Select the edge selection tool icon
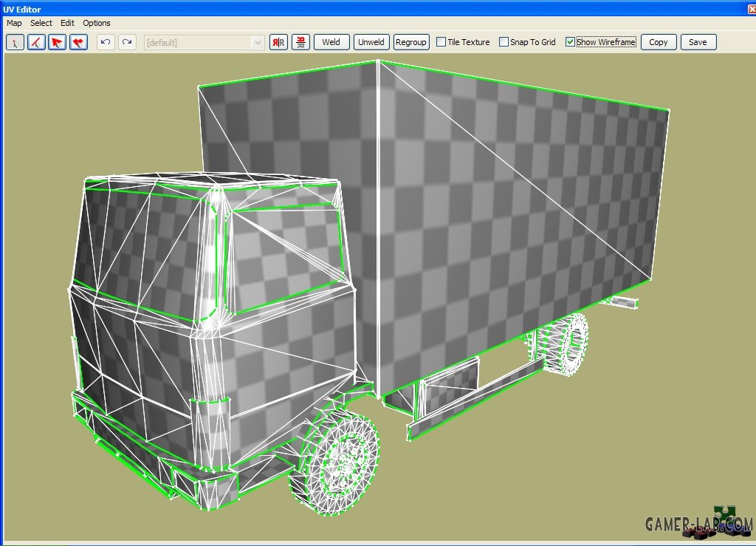This screenshot has height=546, width=756. coord(36,42)
